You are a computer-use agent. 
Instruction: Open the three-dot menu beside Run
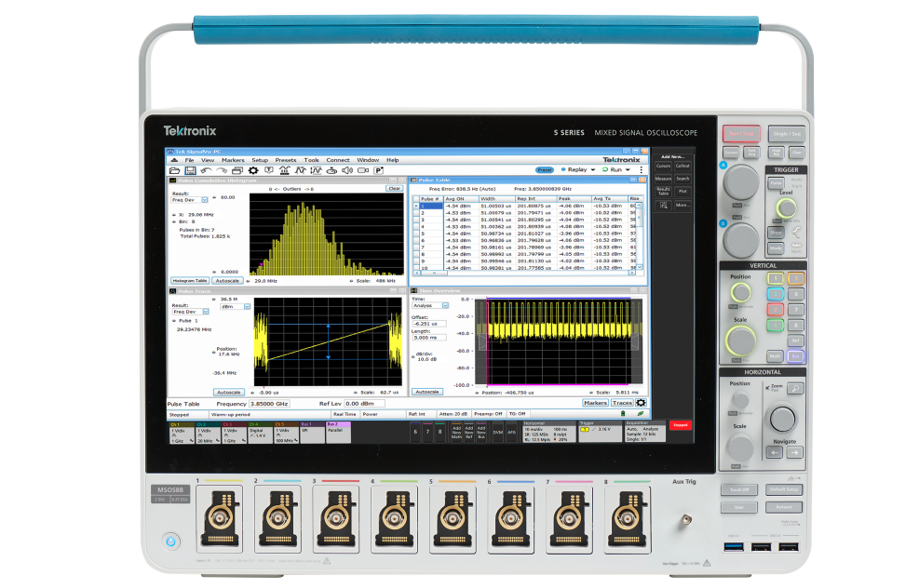pyautogui.click(x=642, y=170)
